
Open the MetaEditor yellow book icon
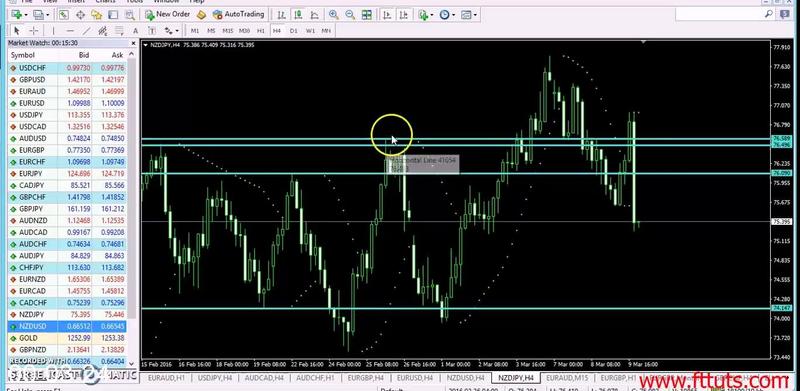click(202, 14)
